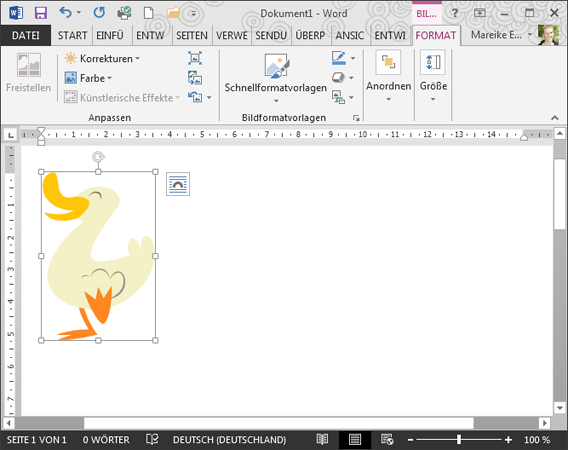
Task: Click the redo or repeat arrow icon
Action: [99, 13]
